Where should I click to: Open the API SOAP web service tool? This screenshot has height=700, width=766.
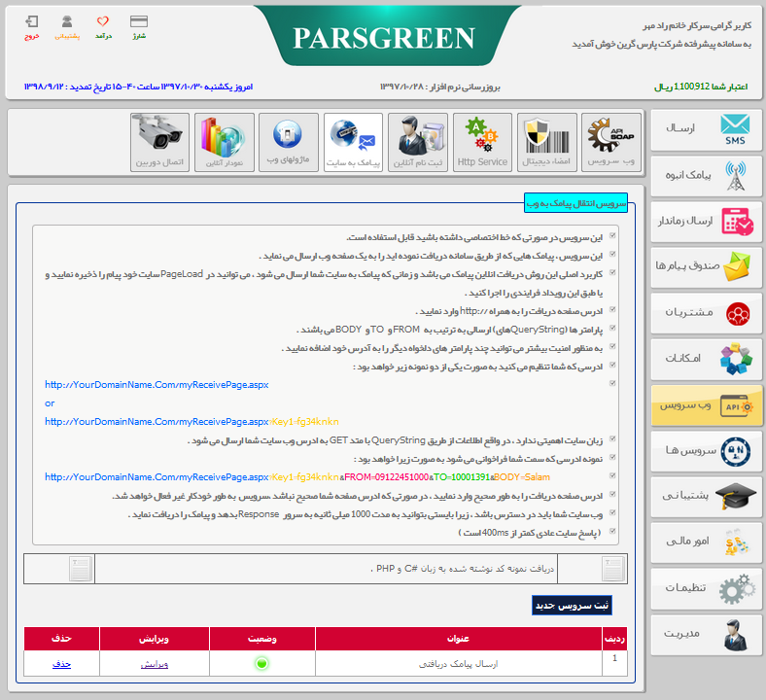pos(611,142)
